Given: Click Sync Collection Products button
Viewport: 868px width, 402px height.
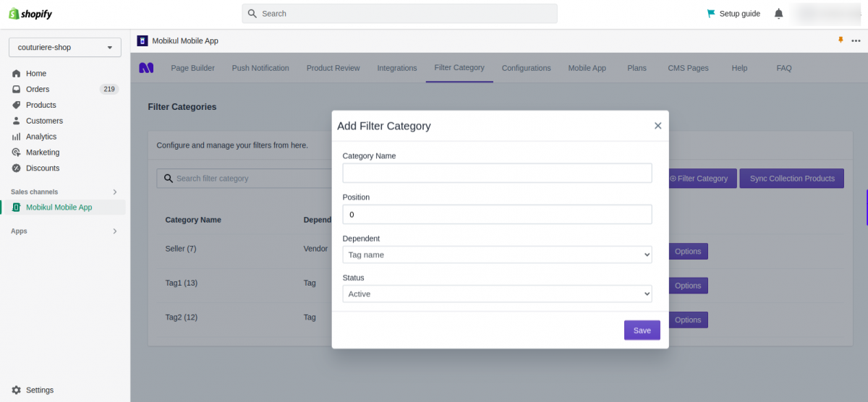Looking at the screenshot, I should click(791, 179).
